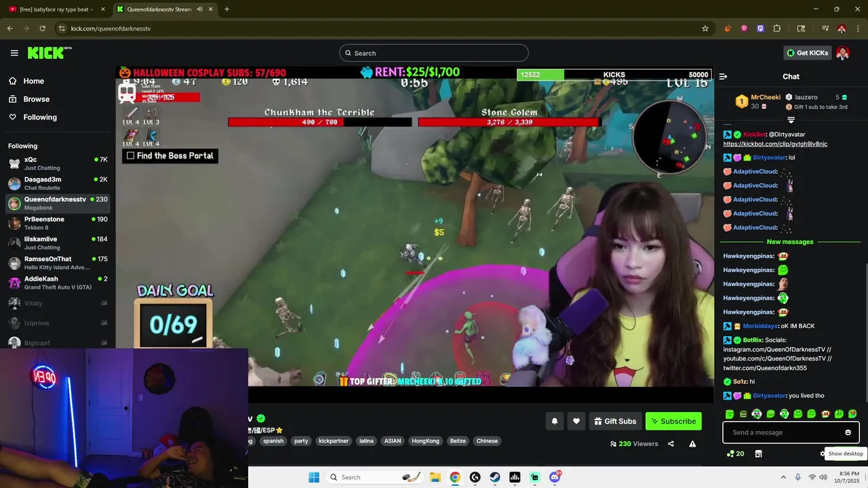
Task: Open the media controls music icon
Action: [825, 28]
